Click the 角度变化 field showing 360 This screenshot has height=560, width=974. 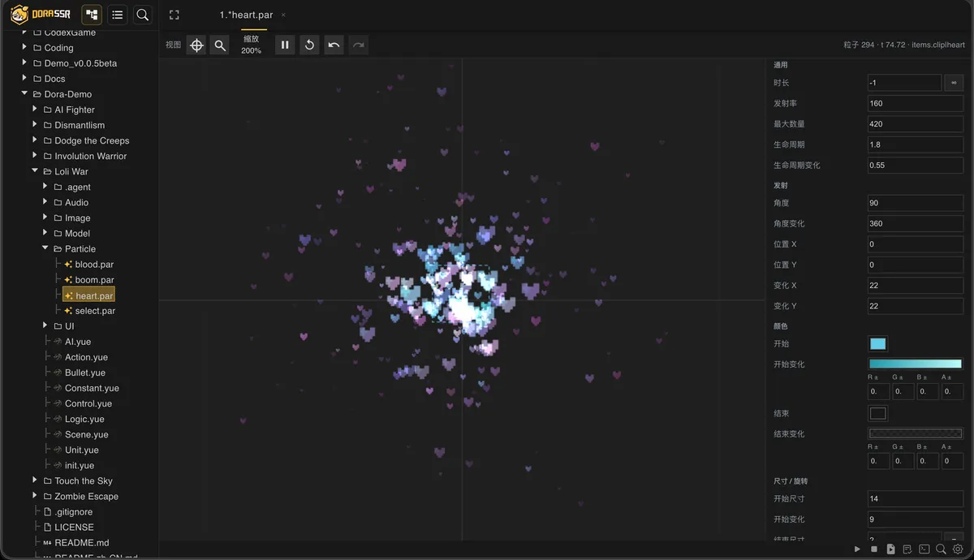pos(916,223)
